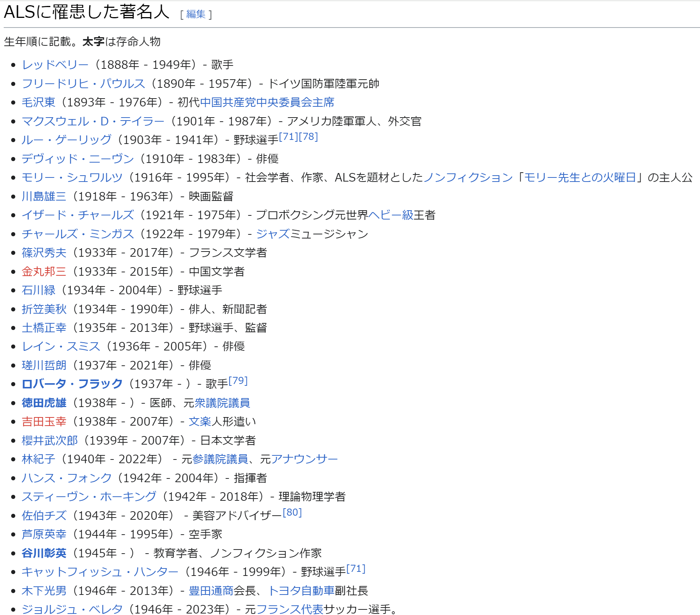Open red link 金丸邦三
This screenshot has height=615, width=700.
click(x=44, y=272)
